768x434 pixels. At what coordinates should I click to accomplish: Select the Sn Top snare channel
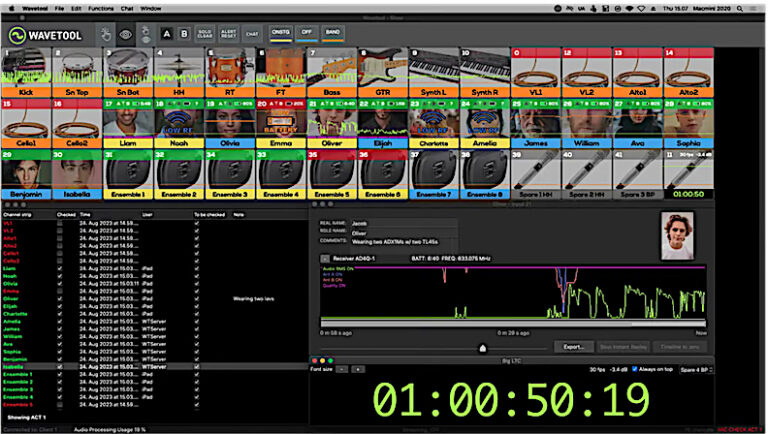coord(77,72)
